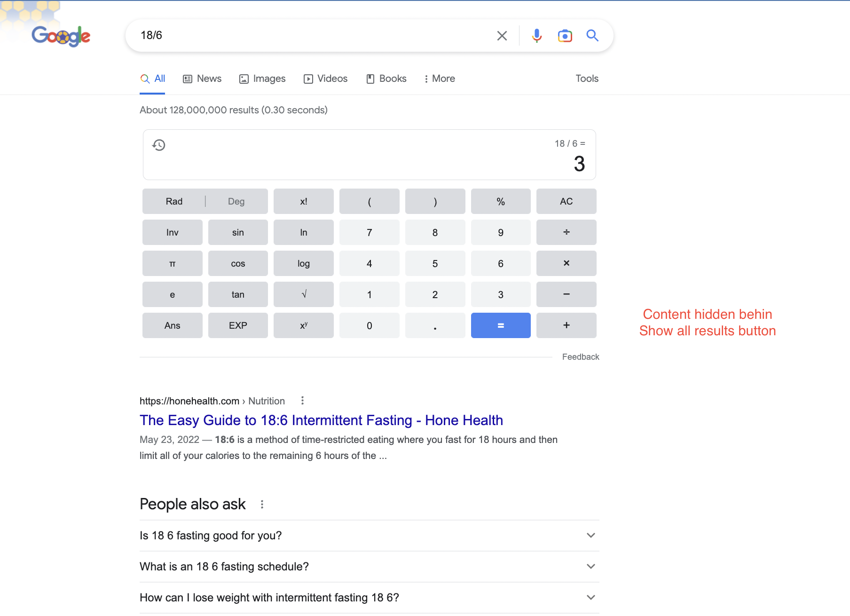This screenshot has width=850, height=616.
Task: Switch to the Images tab
Action: pyautogui.click(x=262, y=79)
